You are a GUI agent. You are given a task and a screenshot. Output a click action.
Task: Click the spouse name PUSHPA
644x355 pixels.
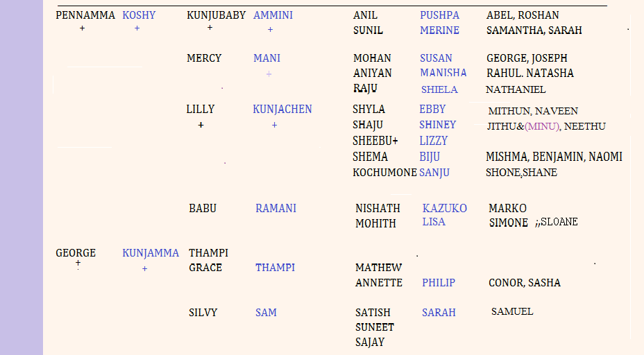[439, 15]
